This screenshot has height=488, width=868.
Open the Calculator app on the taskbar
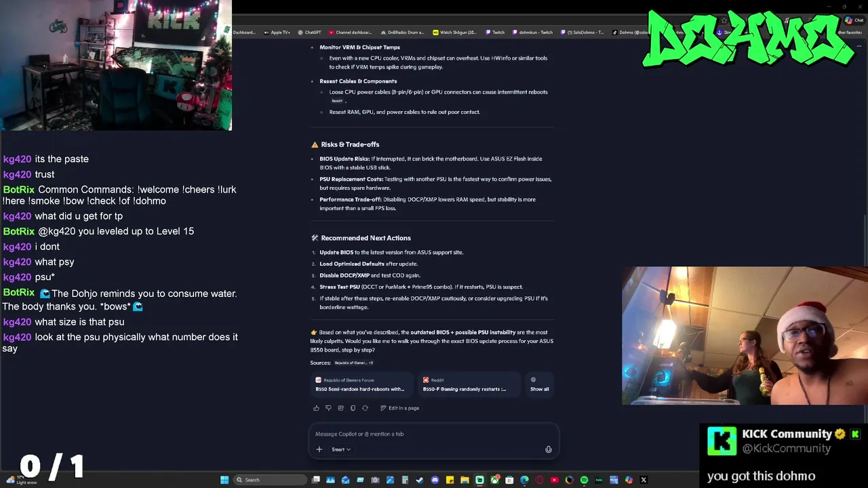tap(405, 480)
